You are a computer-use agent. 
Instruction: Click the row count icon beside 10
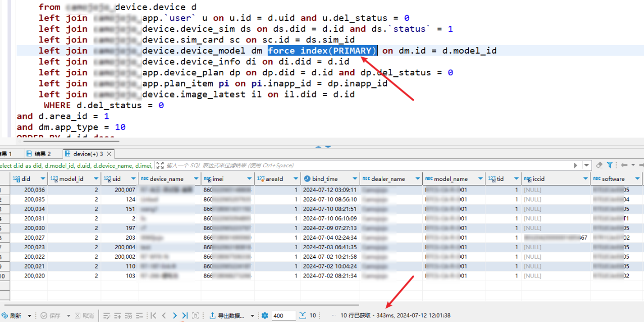tap(303, 315)
